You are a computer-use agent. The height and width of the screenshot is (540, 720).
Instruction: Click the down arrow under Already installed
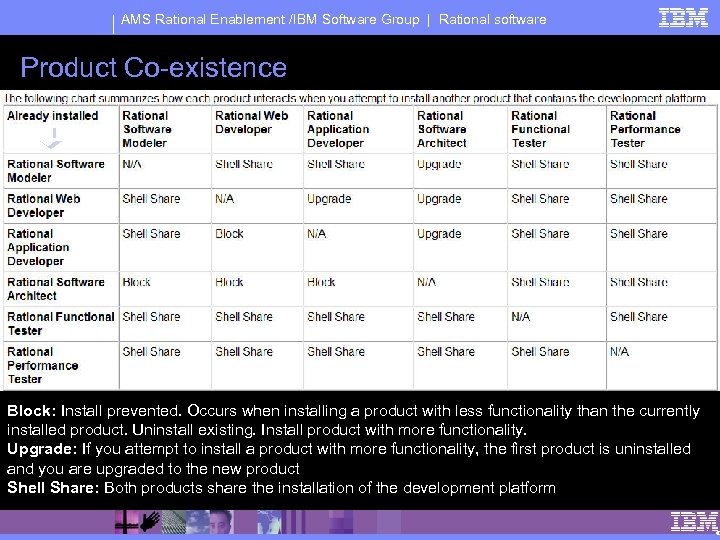52,139
